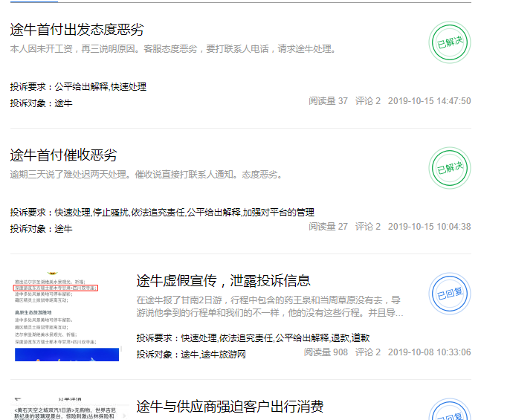Click the 已解决 stamp on 途牛首付出发态度恶劣

450,42
